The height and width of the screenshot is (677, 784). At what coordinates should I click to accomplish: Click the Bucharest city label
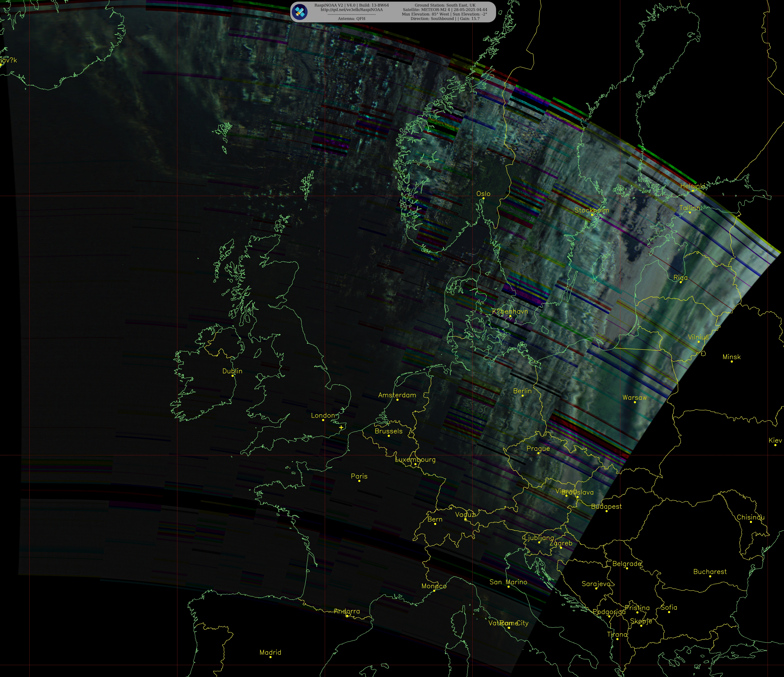coord(710,572)
